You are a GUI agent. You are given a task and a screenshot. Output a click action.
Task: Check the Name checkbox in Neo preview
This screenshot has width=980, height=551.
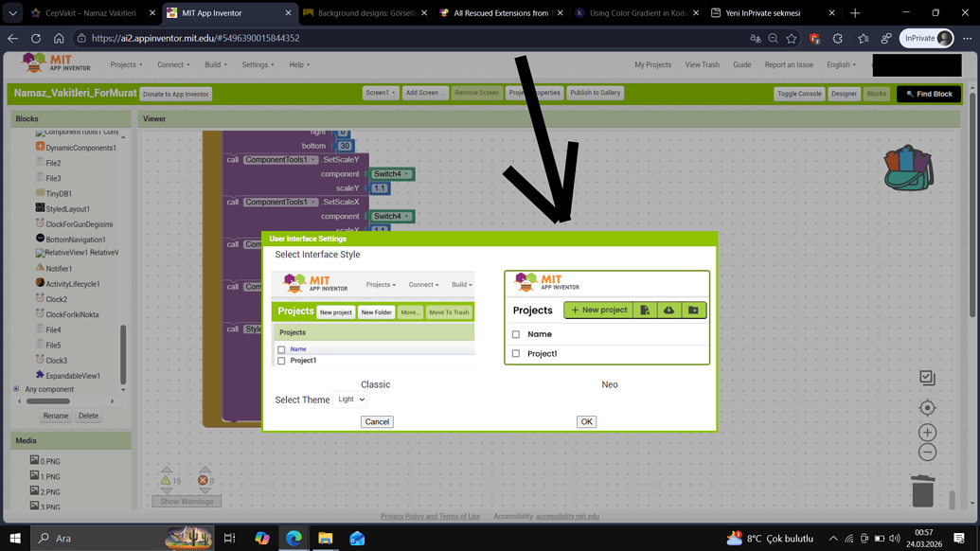[516, 334]
